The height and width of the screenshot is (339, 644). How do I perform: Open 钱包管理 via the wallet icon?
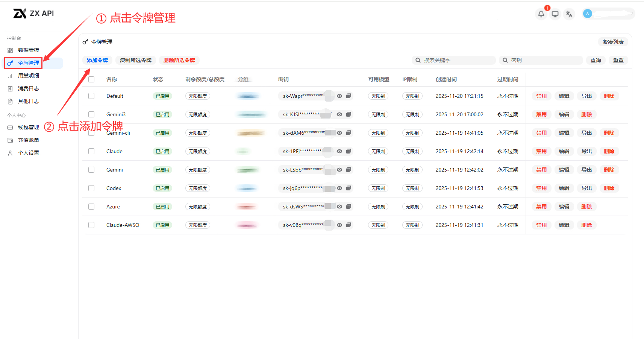click(10, 127)
